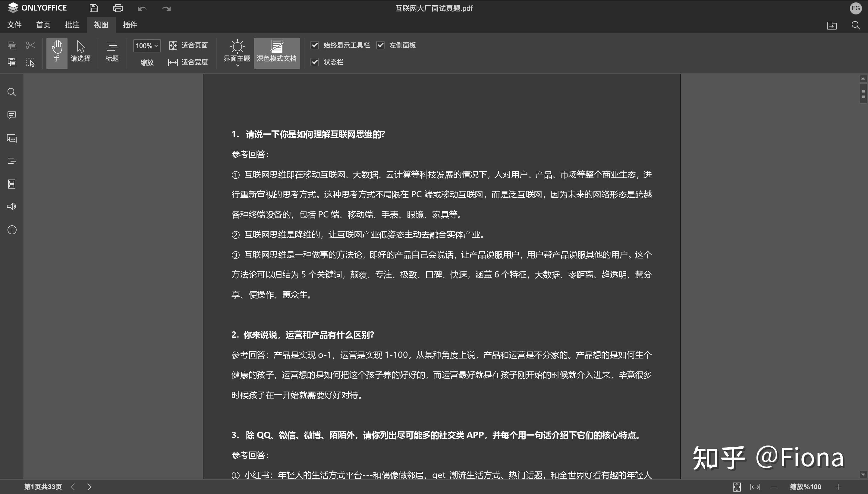Click Open file location icon
868x494 pixels.
[x=831, y=25]
